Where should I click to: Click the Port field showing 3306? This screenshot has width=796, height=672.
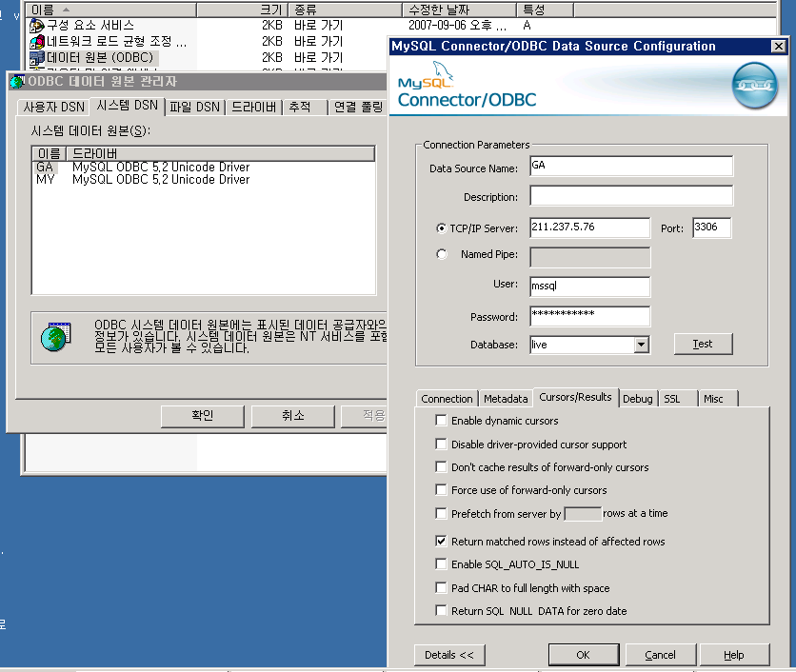pos(711,227)
